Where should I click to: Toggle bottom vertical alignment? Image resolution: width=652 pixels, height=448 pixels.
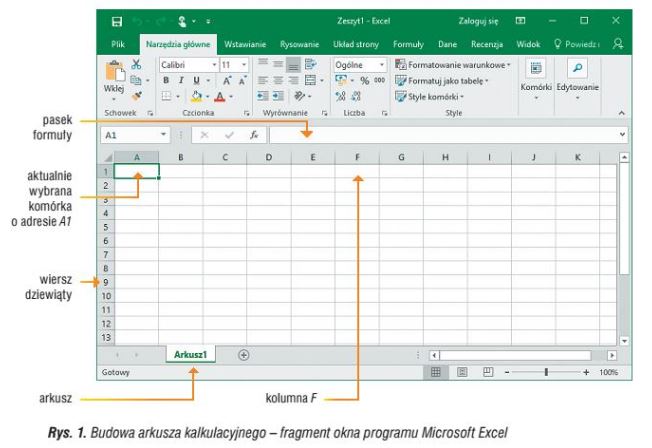coord(294,65)
